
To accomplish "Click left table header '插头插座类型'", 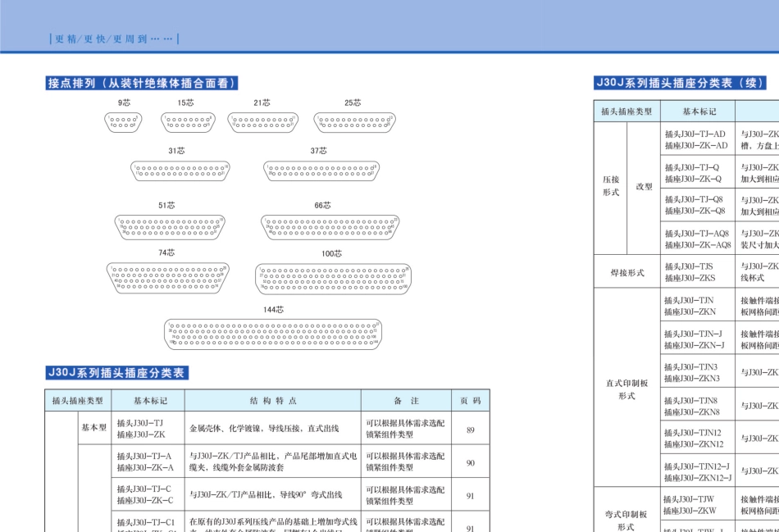I will [x=78, y=401].
